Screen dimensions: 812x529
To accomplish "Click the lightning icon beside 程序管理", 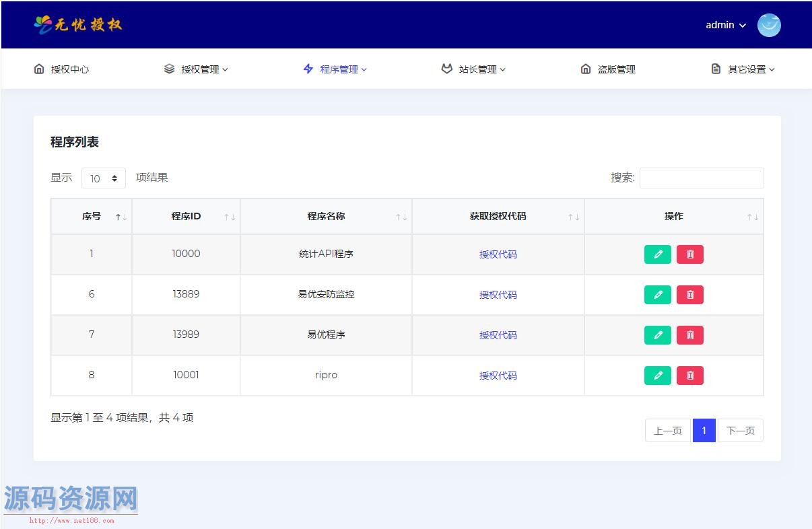I will point(308,69).
